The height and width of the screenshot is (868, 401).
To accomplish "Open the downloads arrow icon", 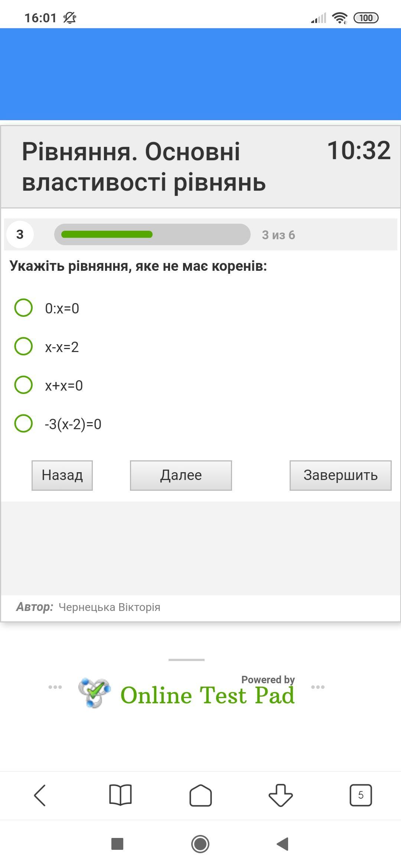I will [x=281, y=795].
